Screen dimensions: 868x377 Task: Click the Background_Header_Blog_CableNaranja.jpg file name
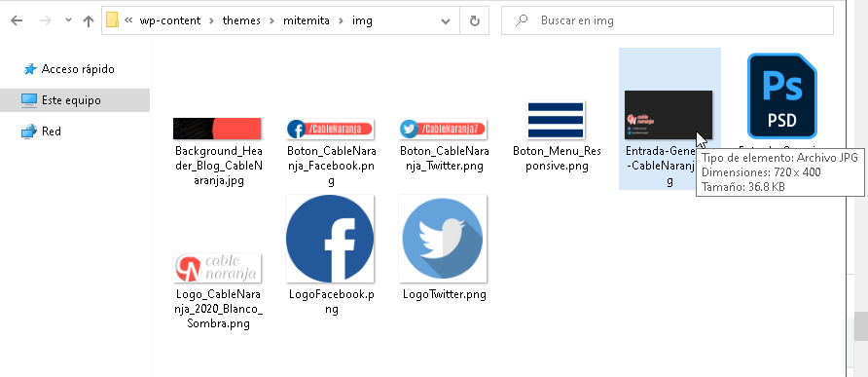tap(218, 166)
